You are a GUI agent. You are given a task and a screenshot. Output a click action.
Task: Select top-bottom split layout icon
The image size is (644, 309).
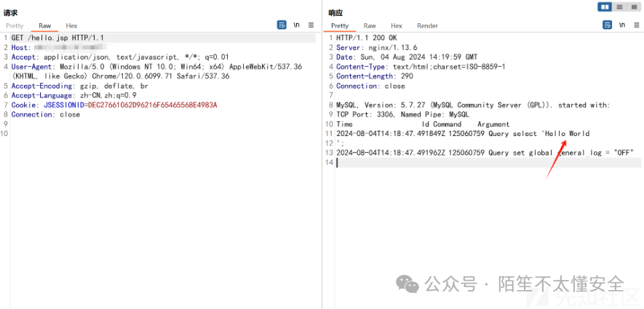(620, 7)
